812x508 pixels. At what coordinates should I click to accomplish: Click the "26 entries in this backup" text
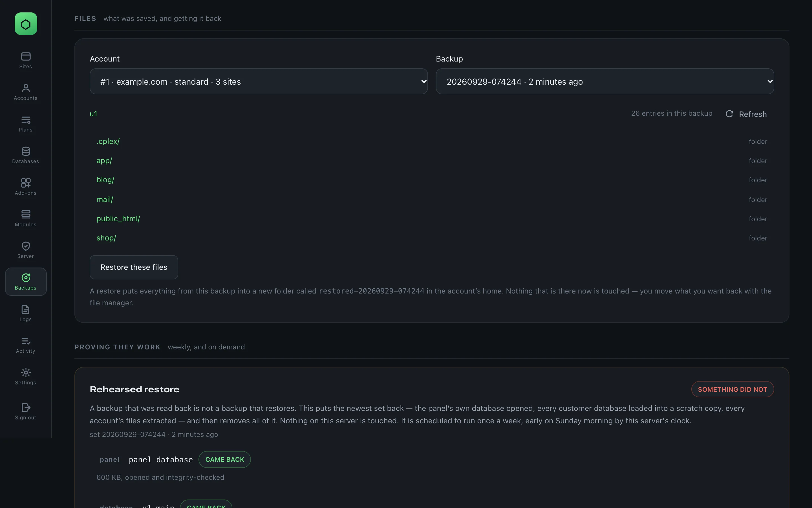(672, 113)
